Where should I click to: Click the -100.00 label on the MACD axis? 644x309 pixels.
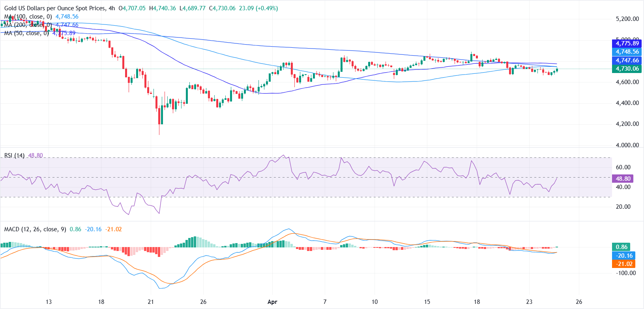pos(625,273)
